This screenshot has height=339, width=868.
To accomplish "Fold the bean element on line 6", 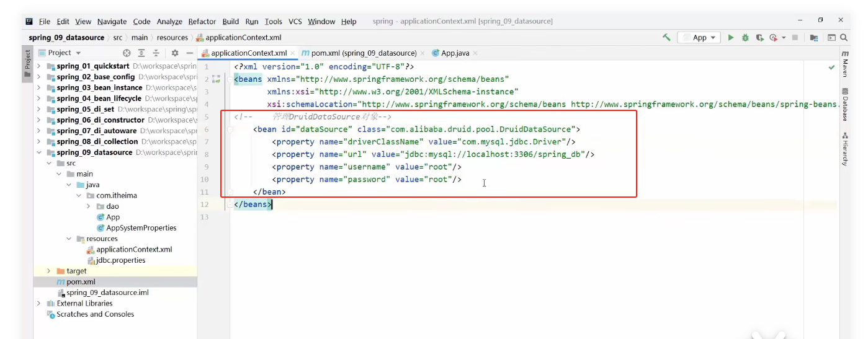I will point(230,130).
